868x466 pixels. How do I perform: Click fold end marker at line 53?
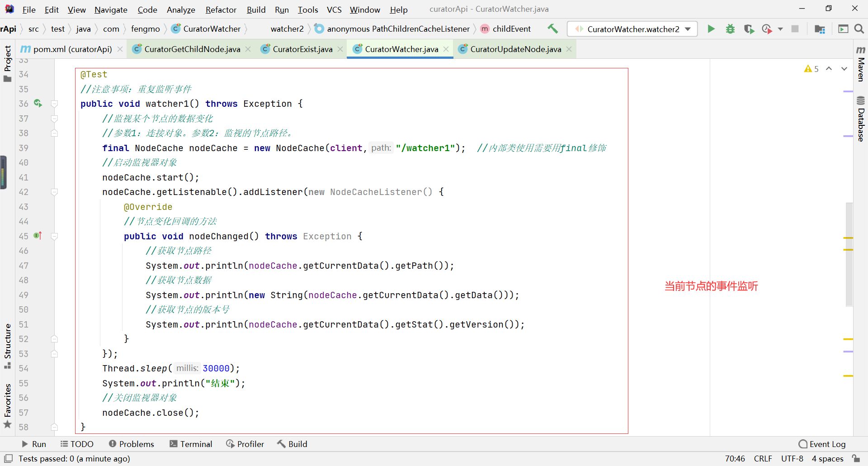coord(54,354)
